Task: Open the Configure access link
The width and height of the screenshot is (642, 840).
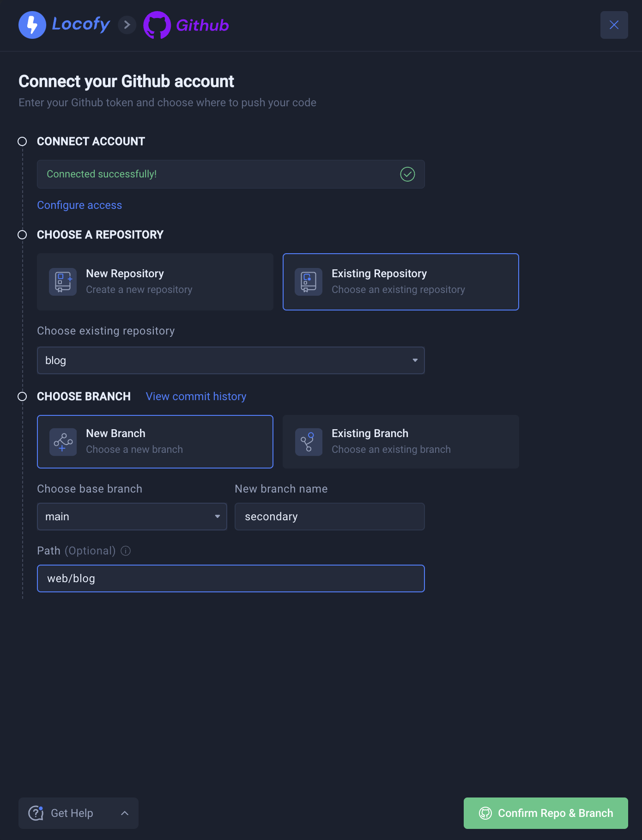Action: 79,205
